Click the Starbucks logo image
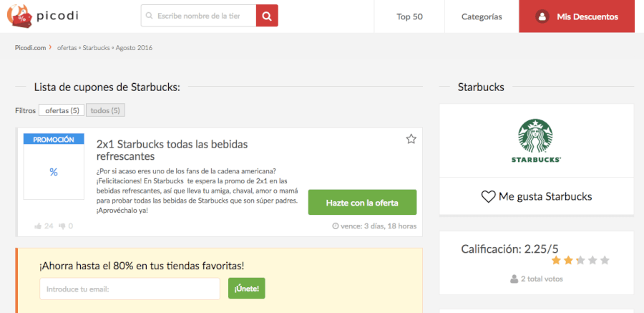This screenshot has width=644, height=313. pos(536,140)
